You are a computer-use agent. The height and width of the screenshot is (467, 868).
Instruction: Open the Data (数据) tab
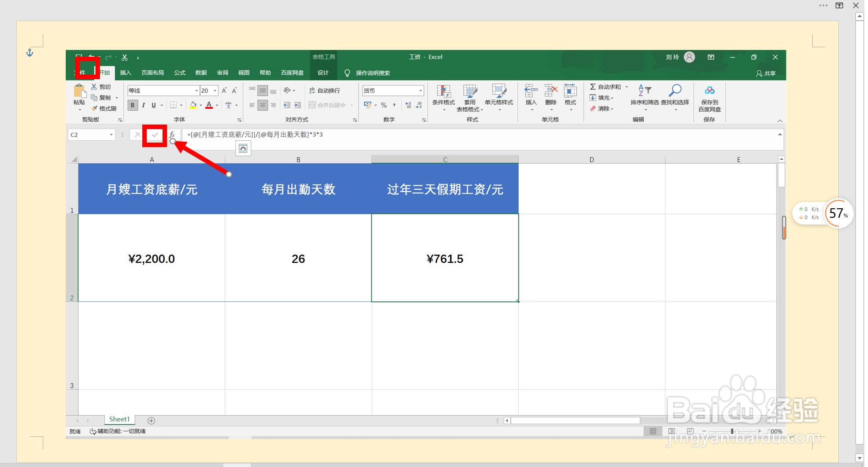[x=201, y=73]
